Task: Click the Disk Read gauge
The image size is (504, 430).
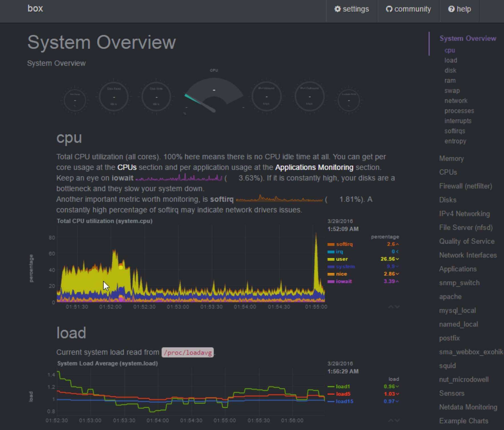Action: click(114, 97)
